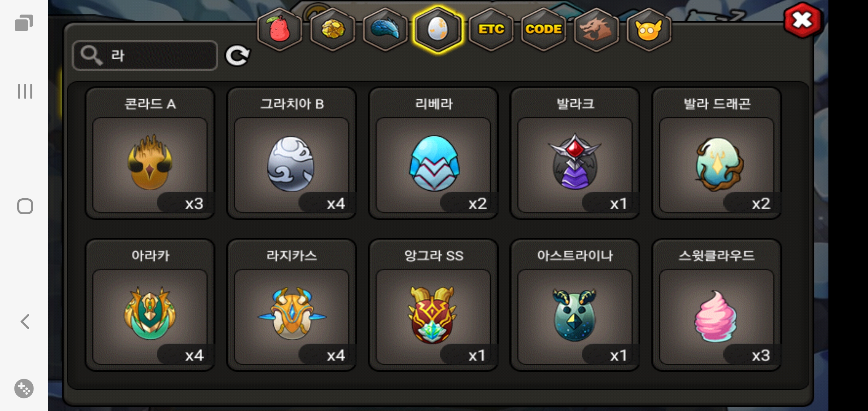This screenshot has height=411, width=868.
Task: Select the 콘라드 A egg
Action: 150,153
